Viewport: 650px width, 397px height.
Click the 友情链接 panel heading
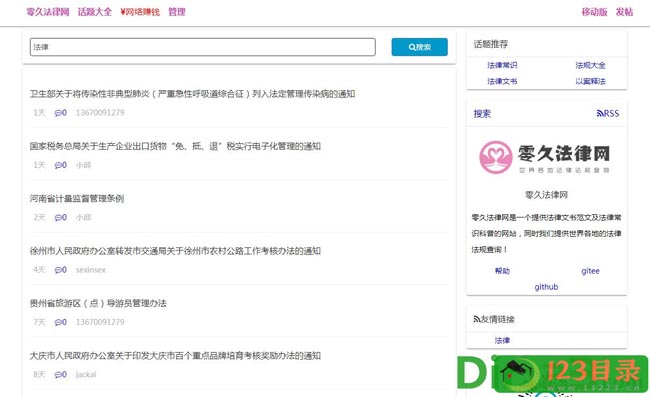coord(494,319)
